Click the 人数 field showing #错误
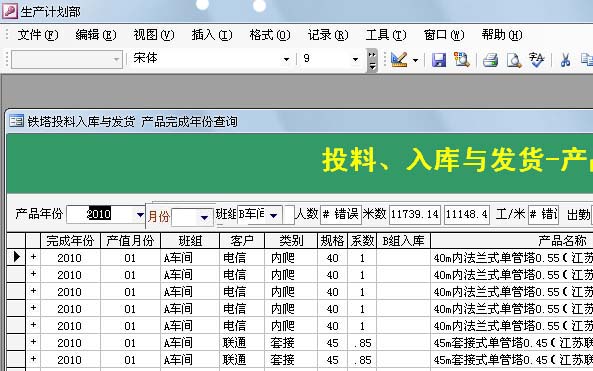The image size is (593, 371). coord(341,214)
